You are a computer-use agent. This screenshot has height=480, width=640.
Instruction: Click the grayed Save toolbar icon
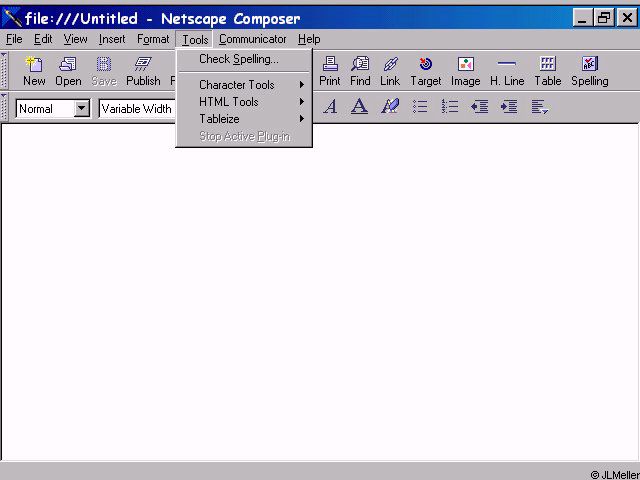104,71
